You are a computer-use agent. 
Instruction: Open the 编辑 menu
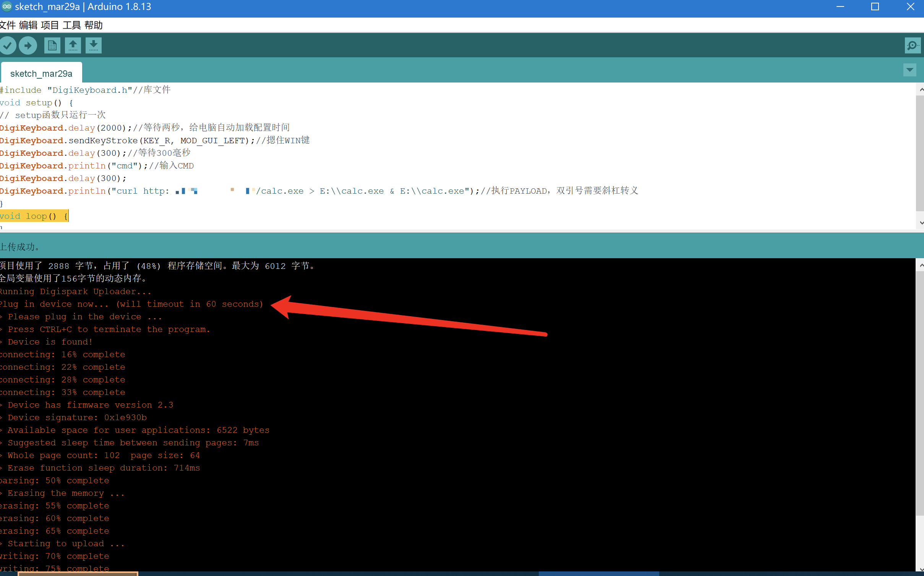28,25
